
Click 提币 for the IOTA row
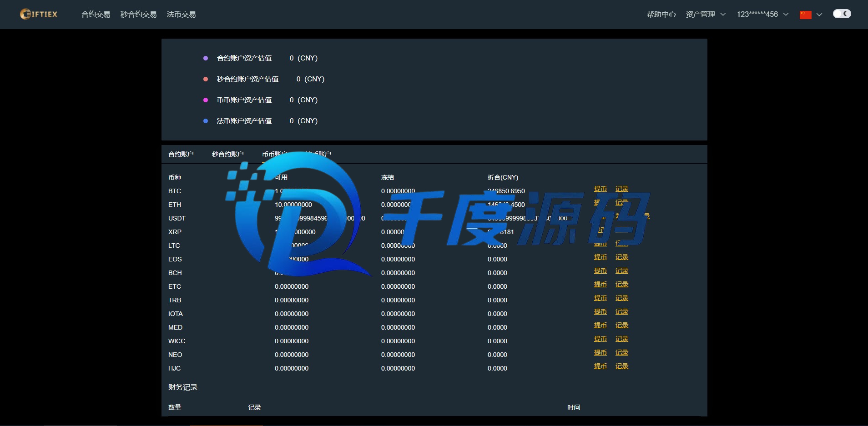(x=600, y=311)
